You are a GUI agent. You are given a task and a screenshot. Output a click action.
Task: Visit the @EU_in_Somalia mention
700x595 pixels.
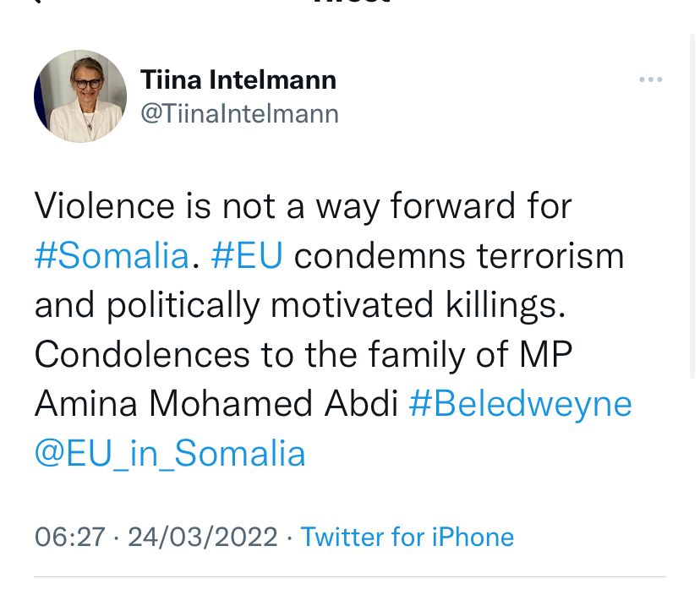pyautogui.click(x=170, y=453)
